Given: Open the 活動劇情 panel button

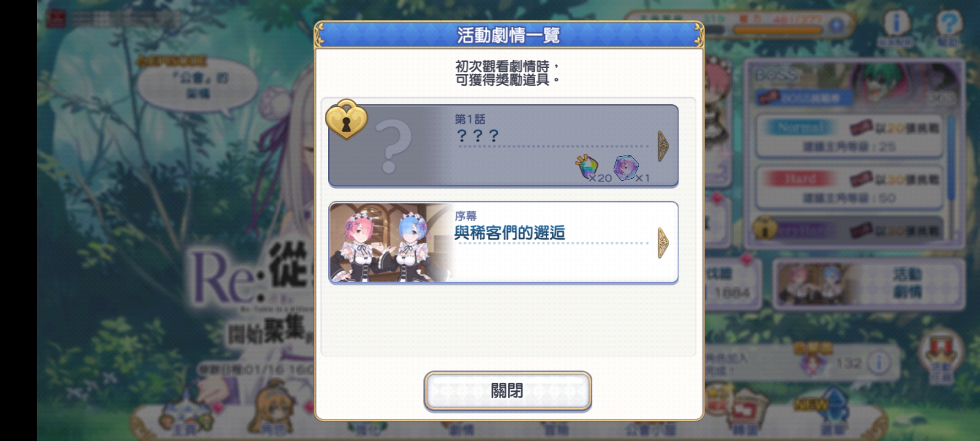Looking at the screenshot, I should pos(870,283).
